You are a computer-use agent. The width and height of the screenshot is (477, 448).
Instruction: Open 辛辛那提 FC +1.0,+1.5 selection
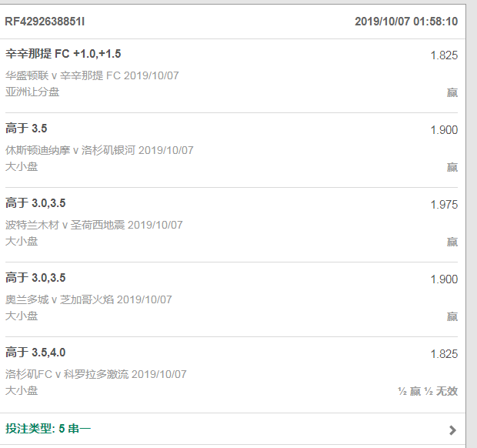point(63,54)
